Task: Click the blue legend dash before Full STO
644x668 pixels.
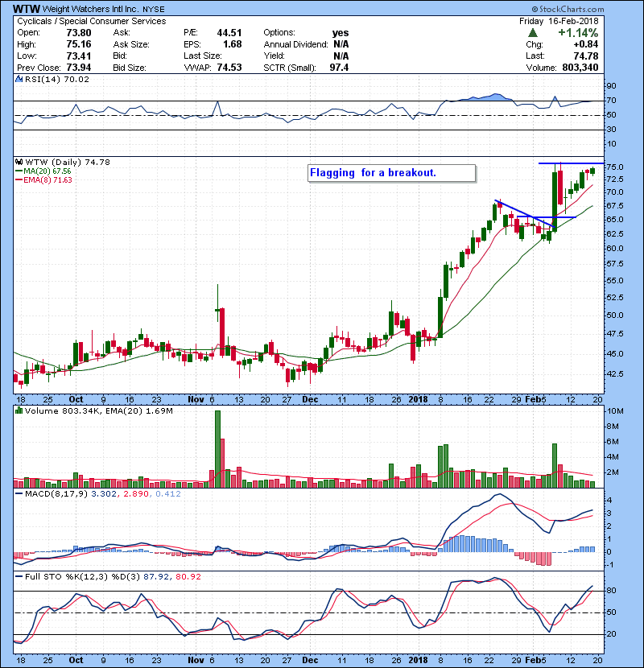Action: (x=19, y=577)
